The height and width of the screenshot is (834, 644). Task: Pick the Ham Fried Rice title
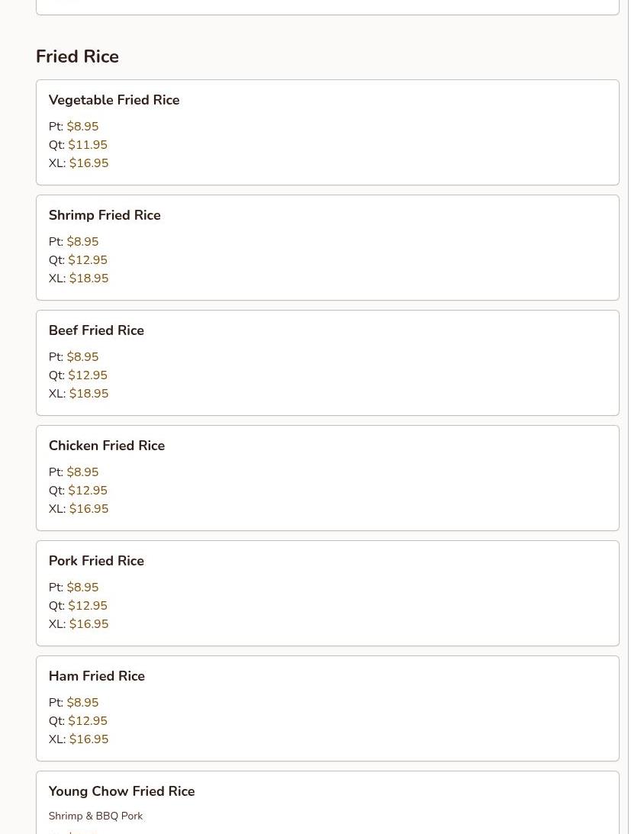point(97,676)
